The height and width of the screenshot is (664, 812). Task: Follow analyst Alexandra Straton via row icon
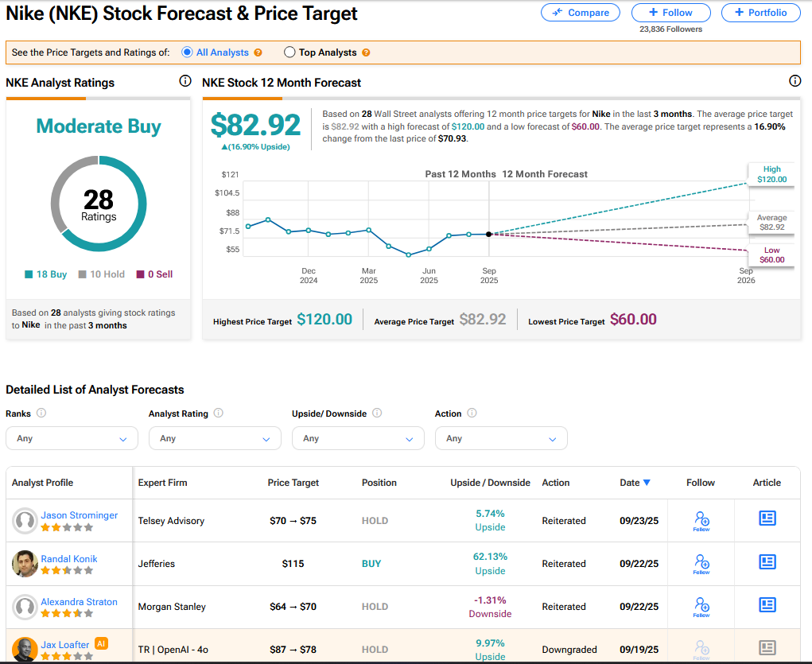701,607
